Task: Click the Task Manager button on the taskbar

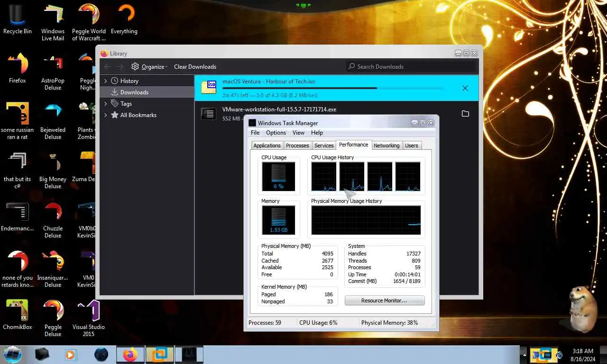Action: tap(189, 355)
